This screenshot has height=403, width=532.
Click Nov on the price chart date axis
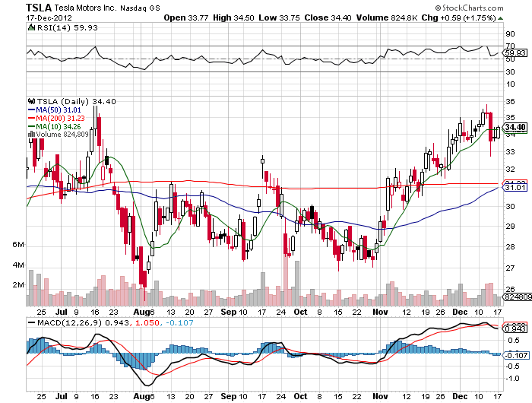380,312
